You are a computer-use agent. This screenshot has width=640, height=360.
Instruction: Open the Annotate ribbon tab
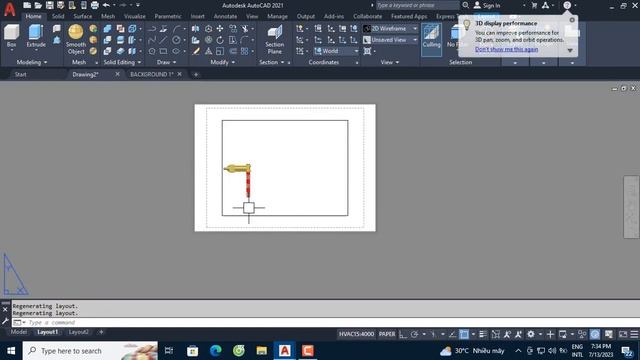[x=225, y=16]
